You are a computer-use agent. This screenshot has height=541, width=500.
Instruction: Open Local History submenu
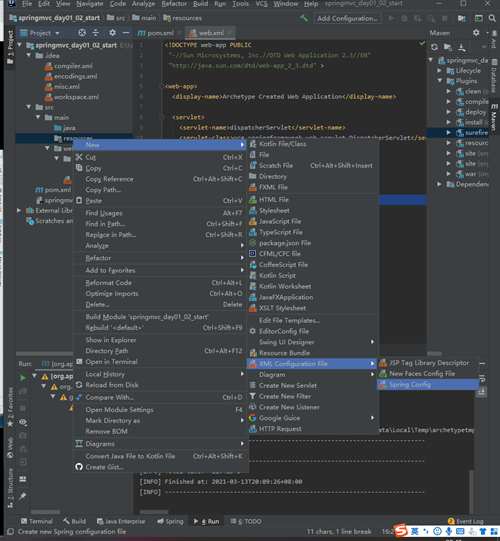point(160,374)
